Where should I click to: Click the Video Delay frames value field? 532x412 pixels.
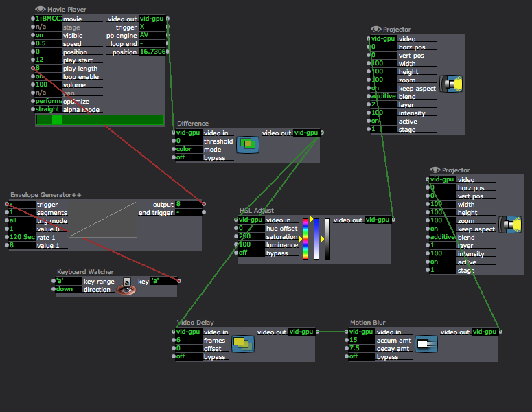tap(188, 340)
